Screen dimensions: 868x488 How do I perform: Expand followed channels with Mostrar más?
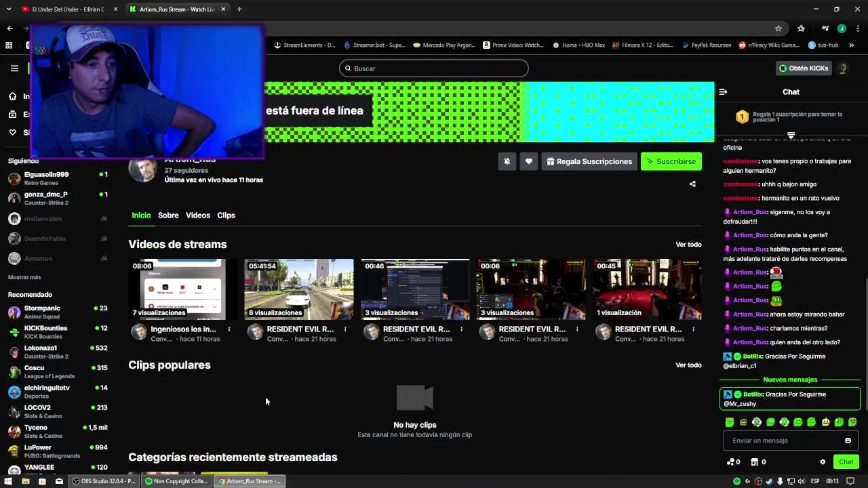click(24, 277)
